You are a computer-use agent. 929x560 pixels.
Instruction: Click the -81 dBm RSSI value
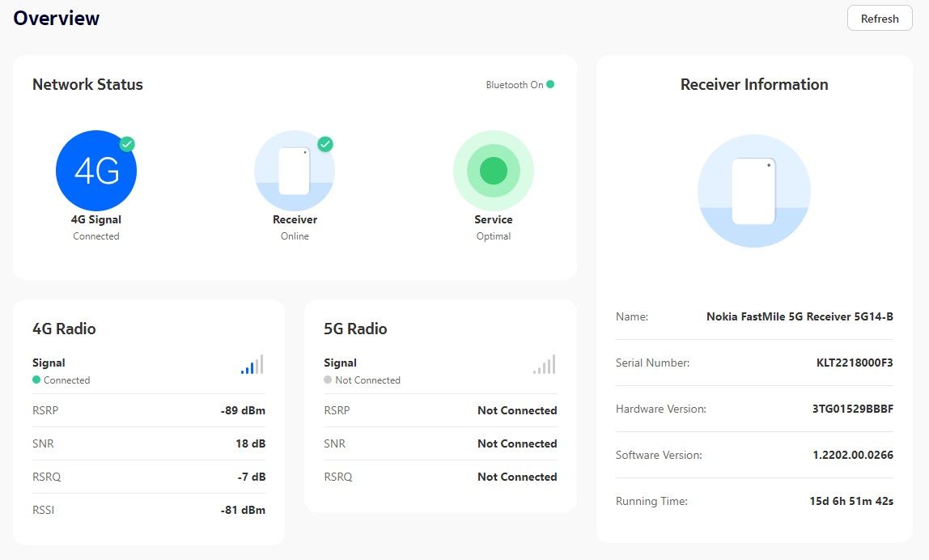243,510
